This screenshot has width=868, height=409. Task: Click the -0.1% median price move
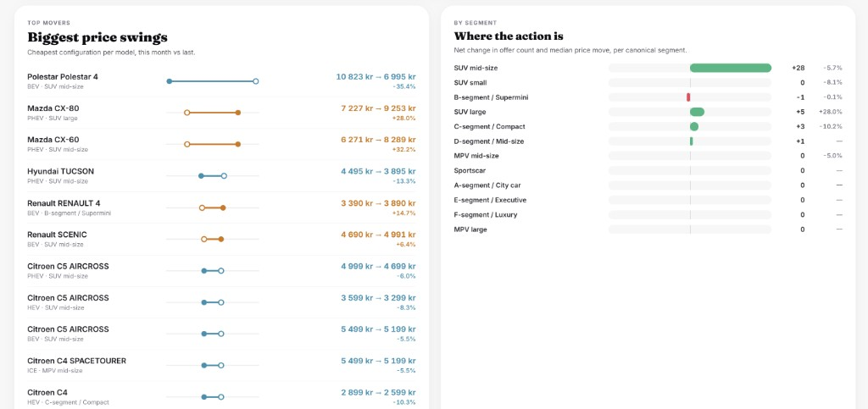[832, 97]
